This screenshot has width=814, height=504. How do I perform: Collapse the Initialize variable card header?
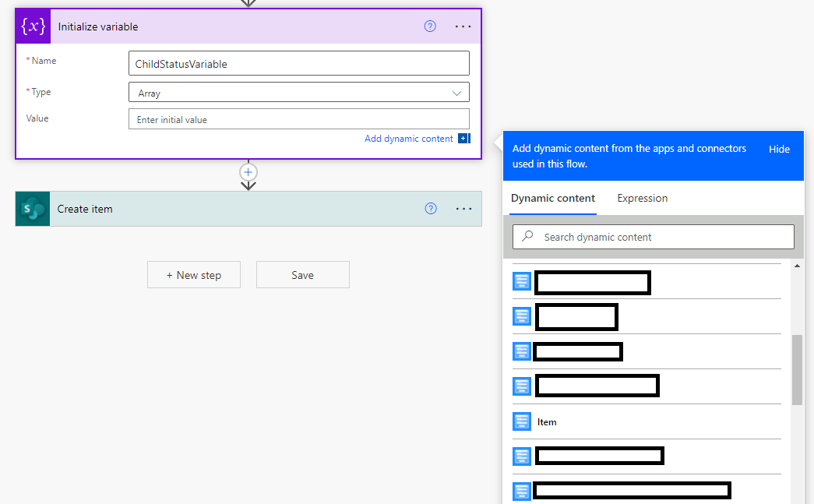point(234,26)
